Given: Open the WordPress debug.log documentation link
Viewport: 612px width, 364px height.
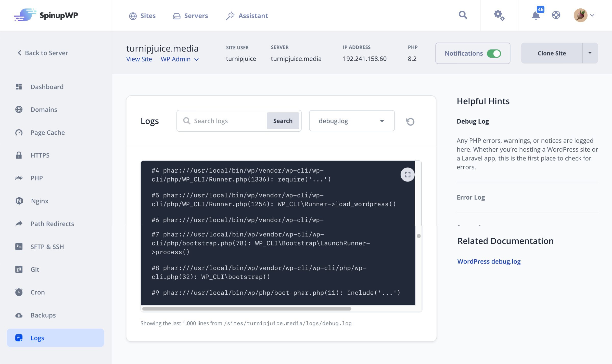Looking at the screenshot, I should coord(489,261).
